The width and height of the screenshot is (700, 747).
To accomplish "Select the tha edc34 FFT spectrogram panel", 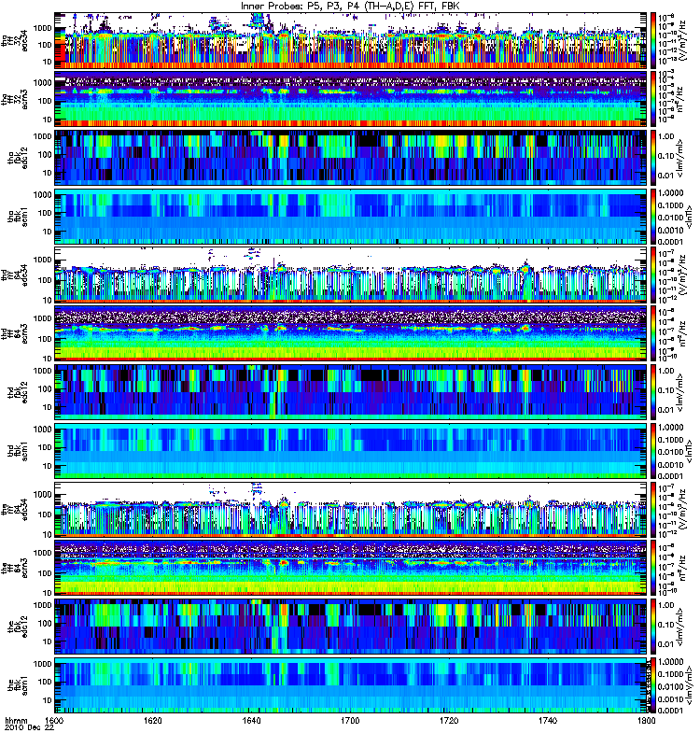I will click(x=351, y=41).
